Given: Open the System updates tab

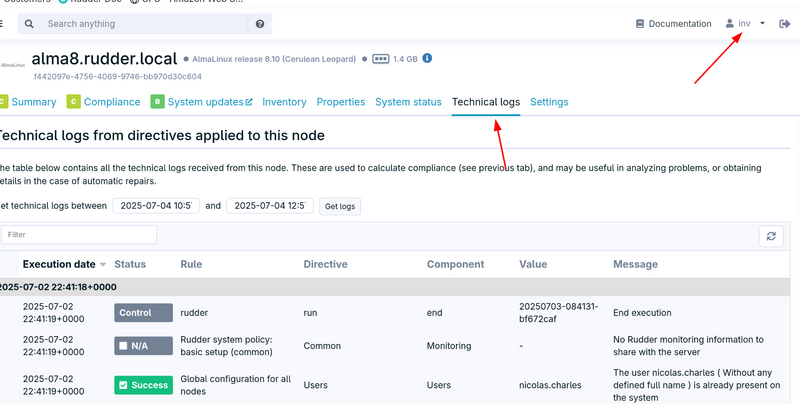Looking at the screenshot, I should 206,102.
